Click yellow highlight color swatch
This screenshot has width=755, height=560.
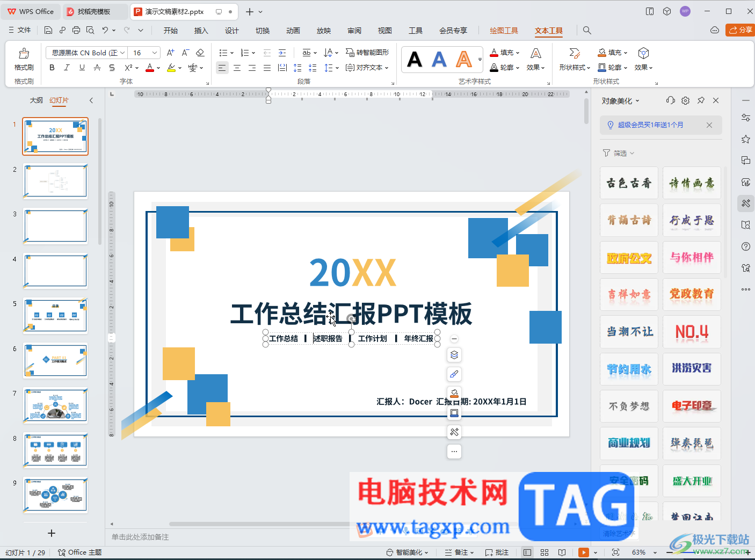click(171, 68)
